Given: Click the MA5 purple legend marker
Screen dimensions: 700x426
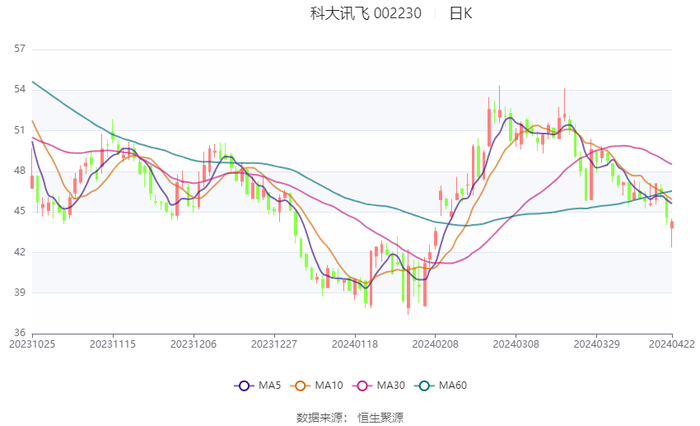Looking at the screenshot, I should pos(243,386).
